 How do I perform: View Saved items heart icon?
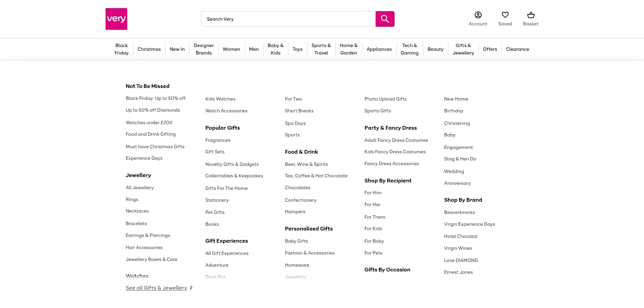click(505, 15)
